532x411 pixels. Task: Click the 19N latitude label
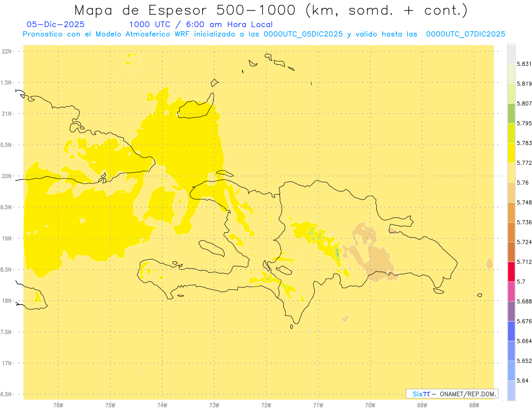click(x=7, y=239)
